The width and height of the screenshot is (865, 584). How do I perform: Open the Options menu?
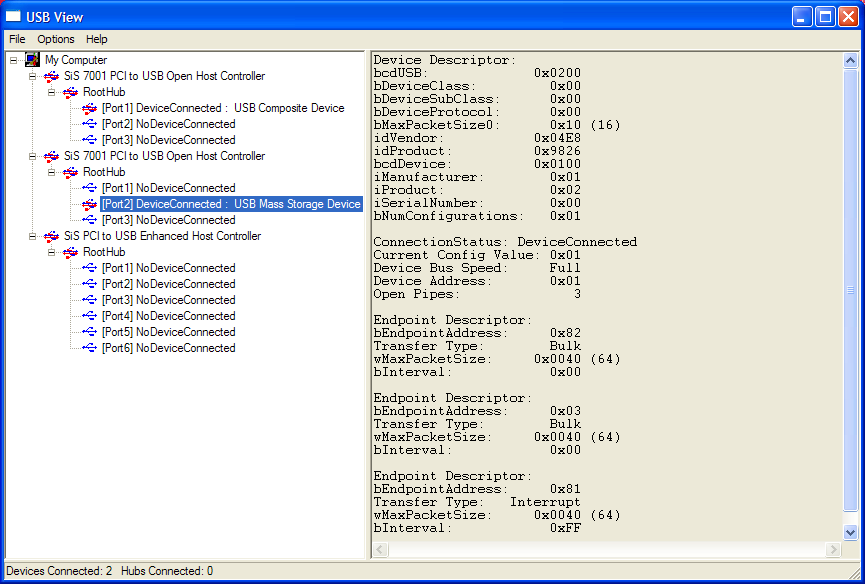(55, 39)
